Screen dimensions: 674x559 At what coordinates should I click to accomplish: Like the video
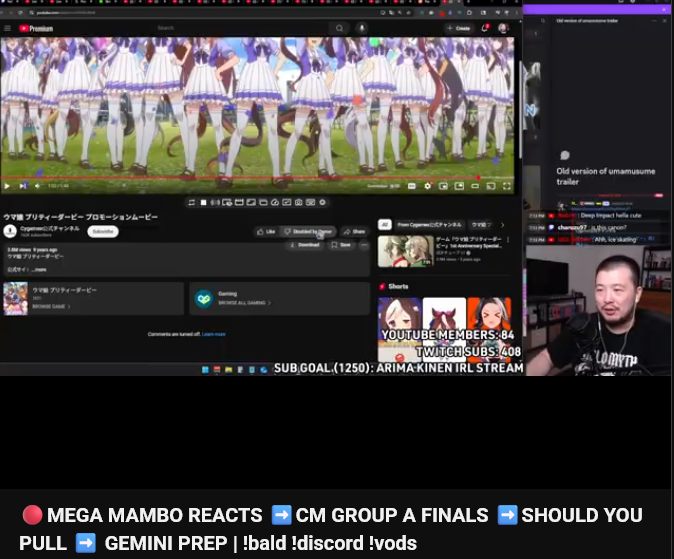[266, 231]
